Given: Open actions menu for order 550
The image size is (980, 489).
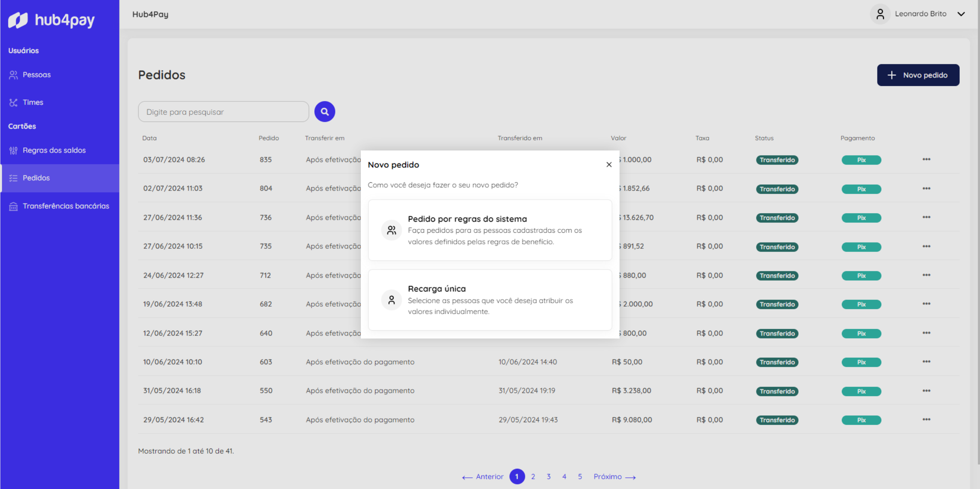Looking at the screenshot, I should click(926, 391).
